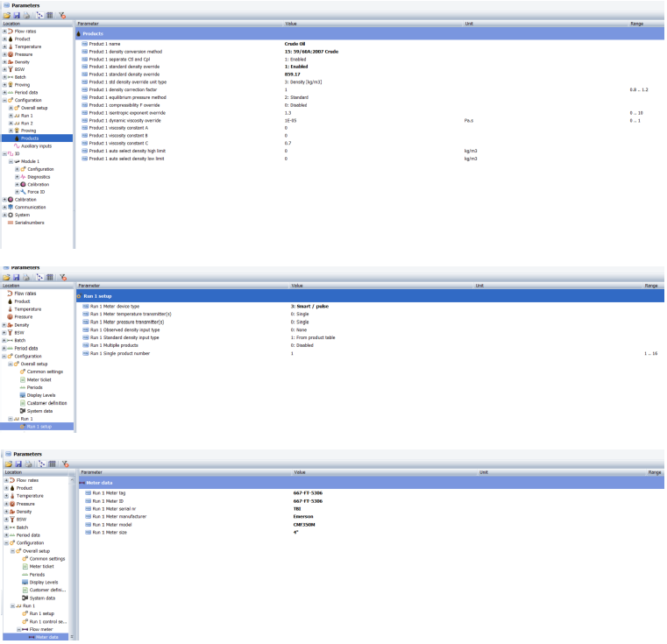Click Display Levels monitor icon in Meter data window tree

coord(25,583)
